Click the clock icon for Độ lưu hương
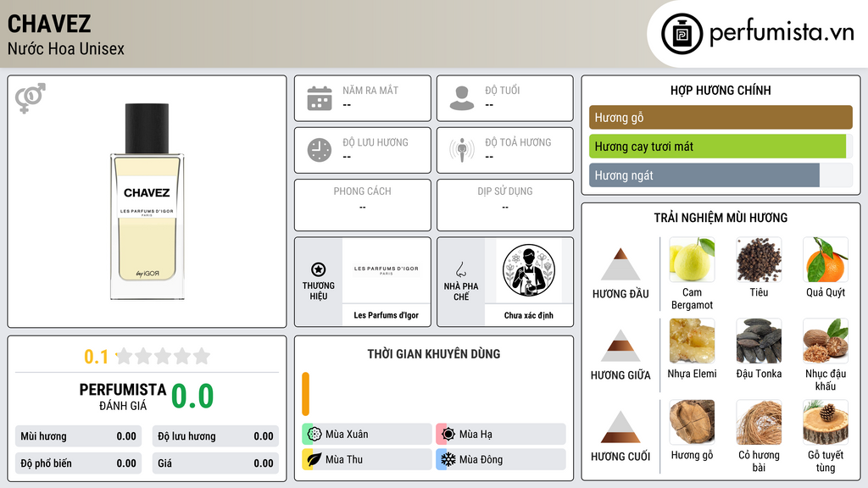868x488 pixels. [320, 150]
